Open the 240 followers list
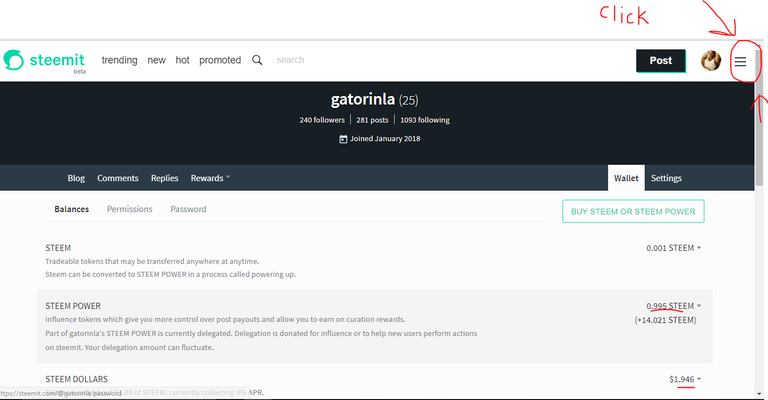Viewport: 768px width, 400px height. [322, 120]
